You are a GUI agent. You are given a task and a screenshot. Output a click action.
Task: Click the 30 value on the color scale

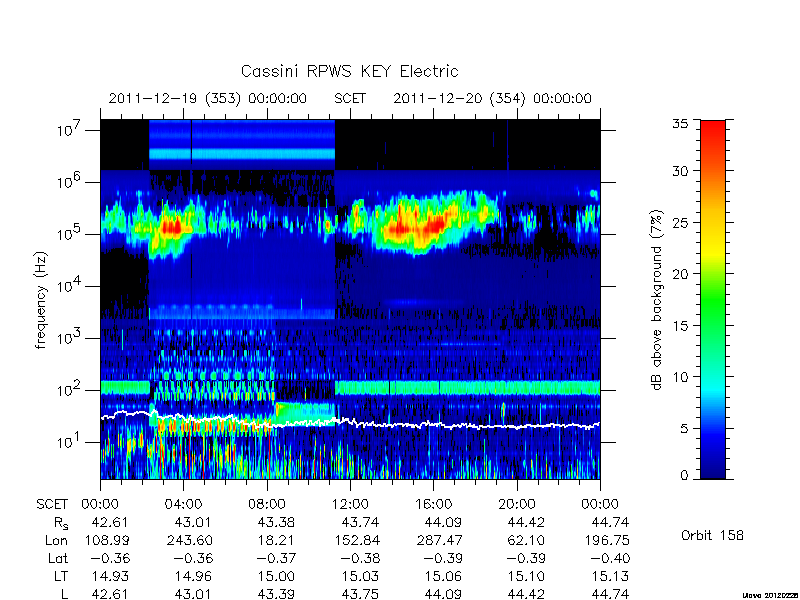[680, 171]
